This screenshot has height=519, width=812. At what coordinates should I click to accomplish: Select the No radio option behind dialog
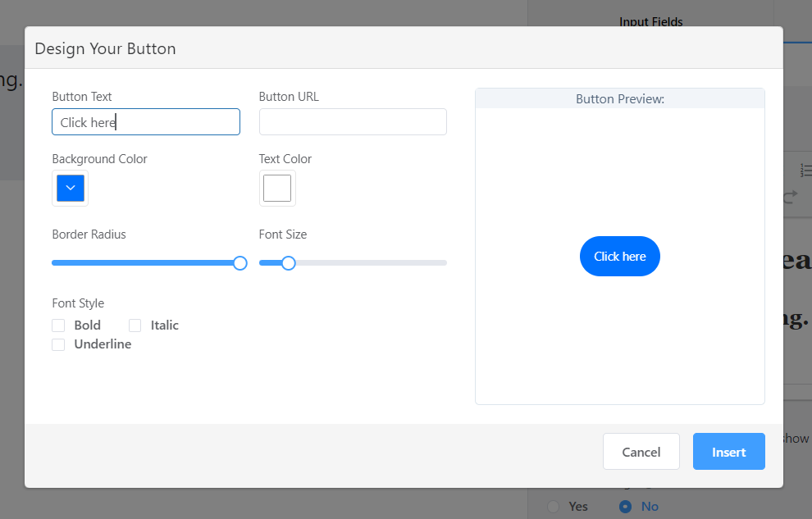click(x=626, y=507)
